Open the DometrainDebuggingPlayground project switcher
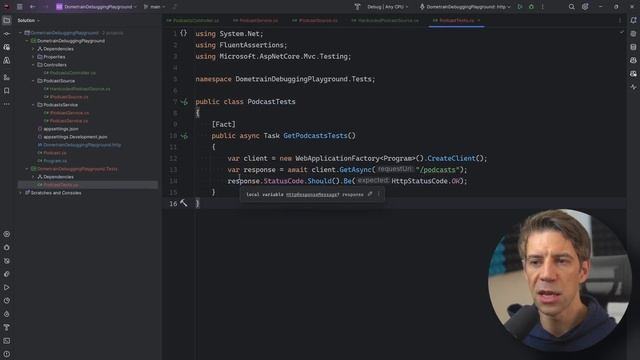640x360 pixels. [96, 7]
